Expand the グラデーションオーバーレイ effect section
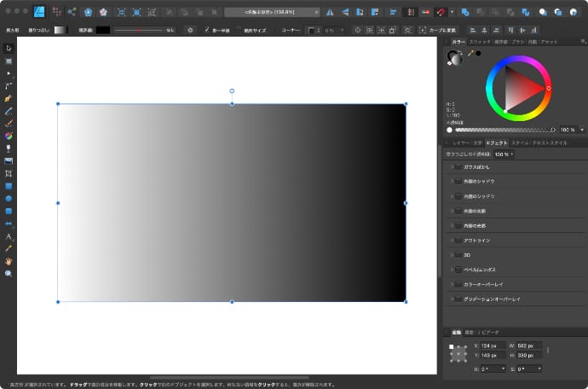588x389 pixels. [x=451, y=299]
